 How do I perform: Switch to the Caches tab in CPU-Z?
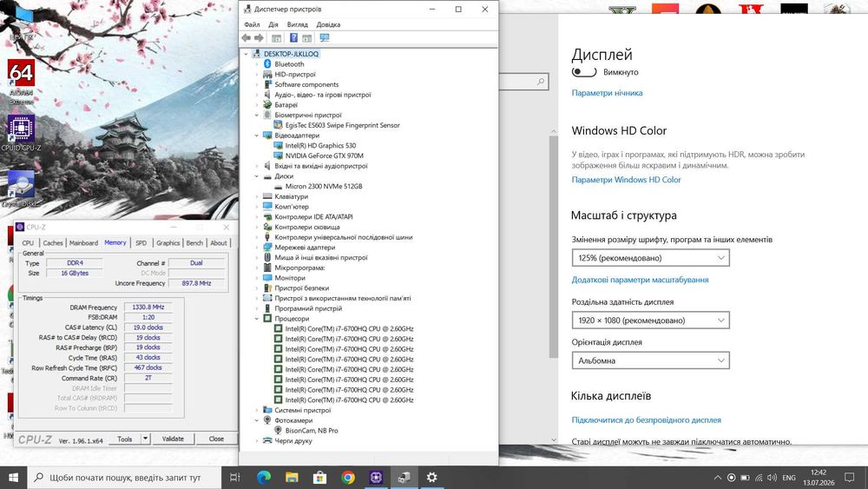pyautogui.click(x=53, y=242)
